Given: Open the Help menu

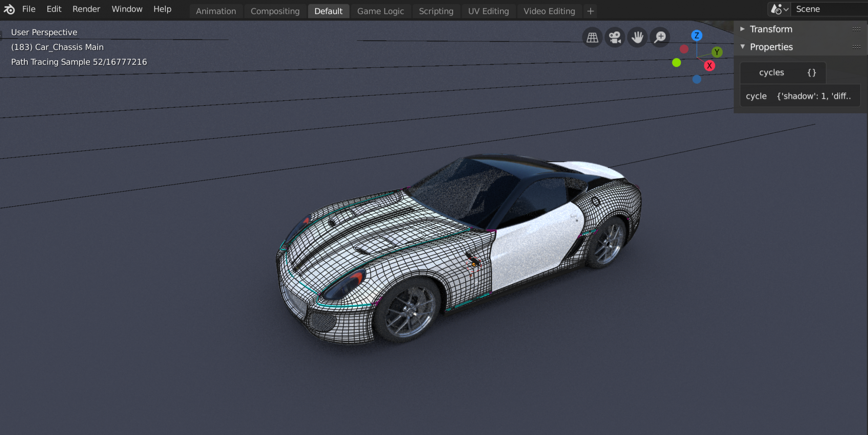Looking at the screenshot, I should 162,9.
